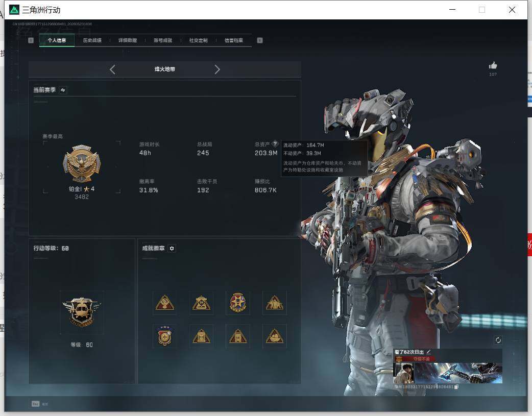The height and width of the screenshot is (416, 532).
Task: Select the second badge in the top row
Action: [202, 303]
